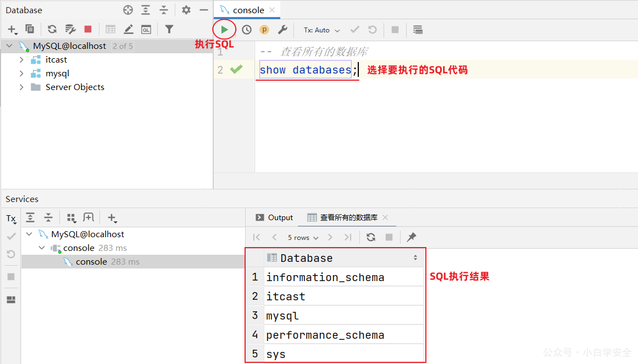
Task: Go to first page of results
Action: tap(256, 237)
